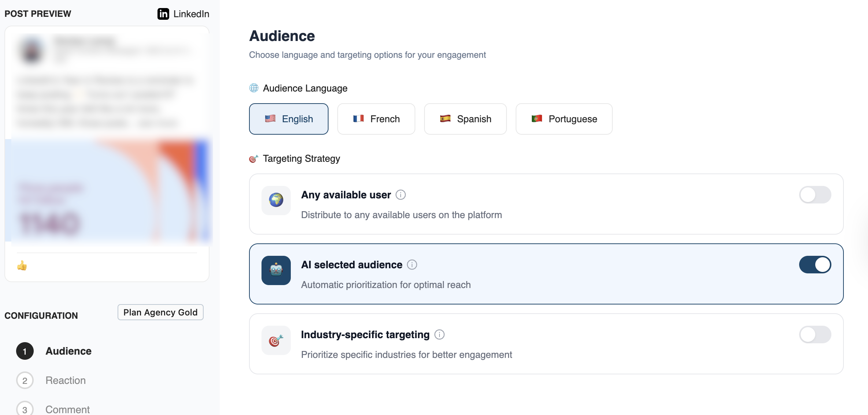Choose Portuguese for audience language
Image resolution: width=868 pixels, height=415 pixels.
pos(564,119)
